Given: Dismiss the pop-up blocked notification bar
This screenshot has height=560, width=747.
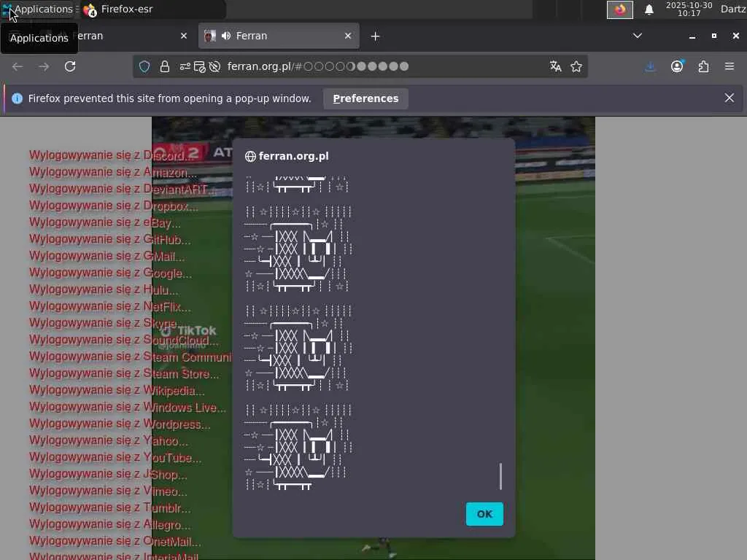Looking at the screenshot, I should 729,98.
